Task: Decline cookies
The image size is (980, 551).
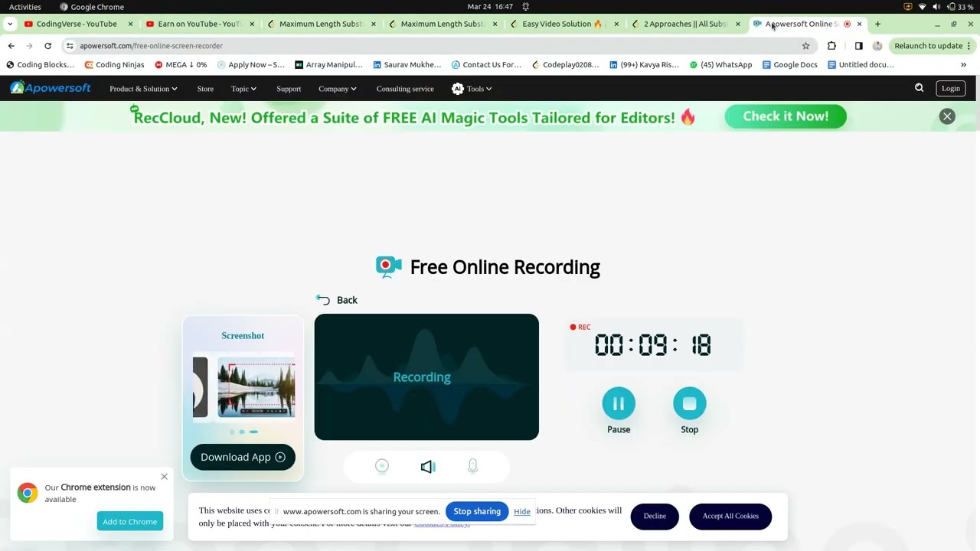Action: tap(655, 516)
